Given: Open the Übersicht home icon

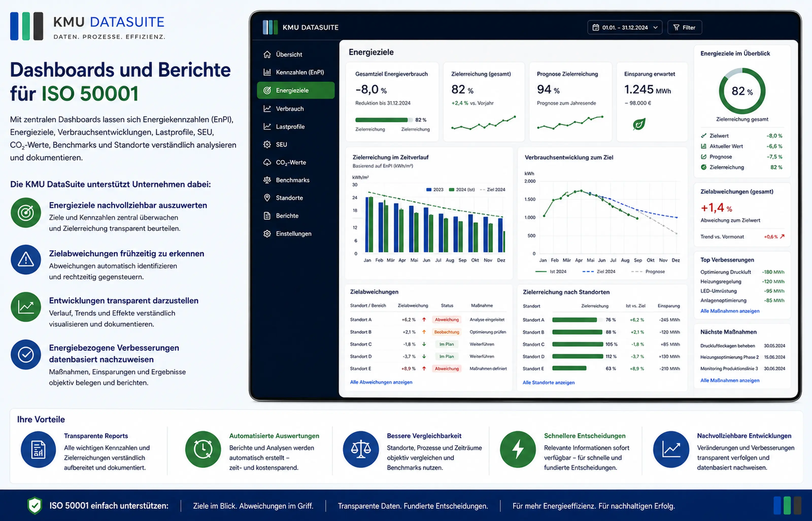Looking at the screenshot, I should [x=267, y=55].
